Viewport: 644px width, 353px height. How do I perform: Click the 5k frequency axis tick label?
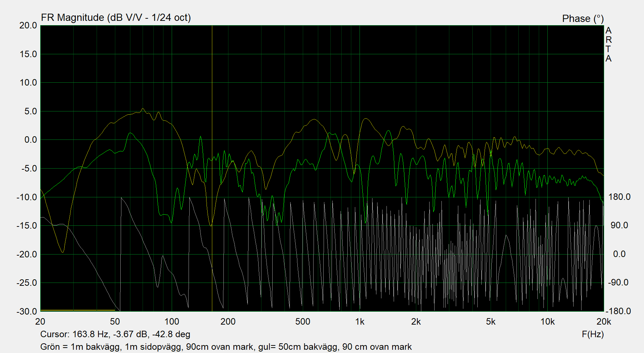(491, 322)
